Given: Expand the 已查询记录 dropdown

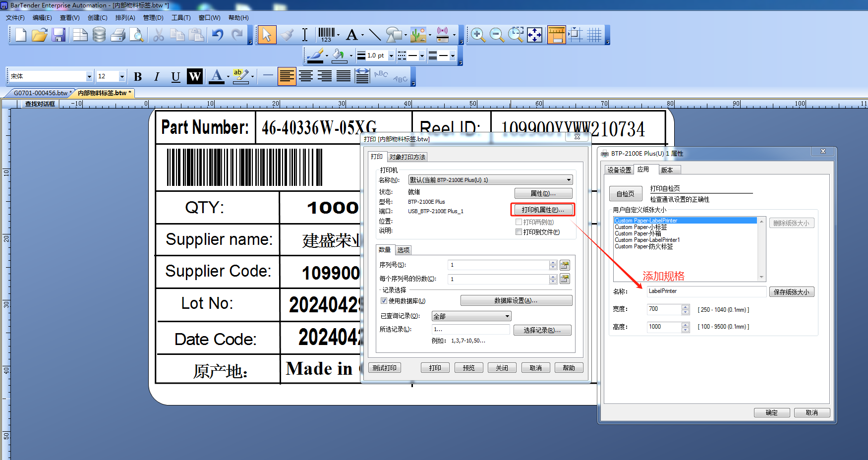Looking at the screenshot, I should [507, 316].
